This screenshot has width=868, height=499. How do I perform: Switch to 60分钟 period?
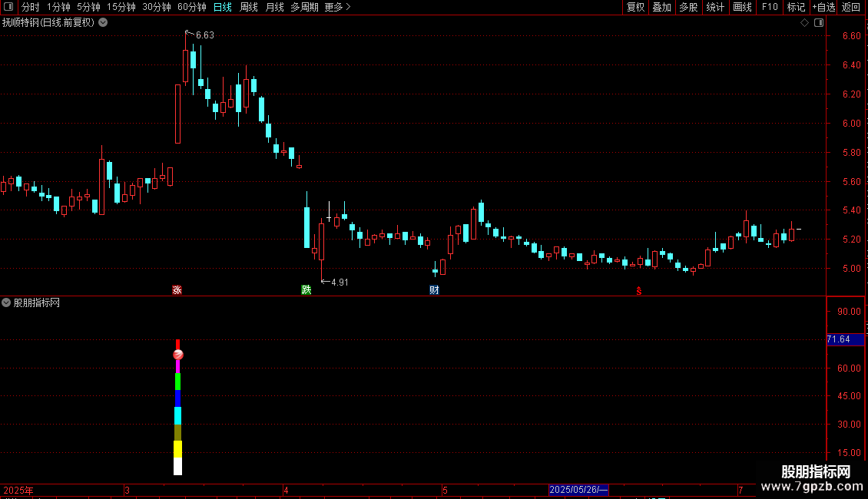pos(191,7)
